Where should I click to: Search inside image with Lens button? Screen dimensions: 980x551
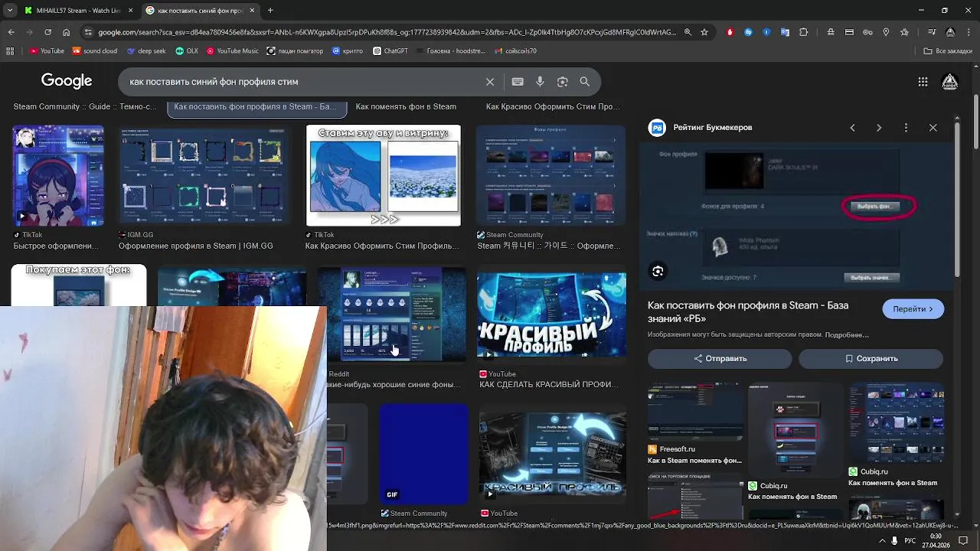click(x=658, y=271)
